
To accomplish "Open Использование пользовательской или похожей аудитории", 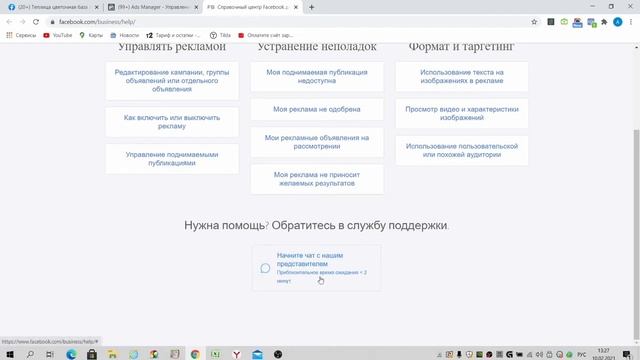I will [x=462, y=151].
